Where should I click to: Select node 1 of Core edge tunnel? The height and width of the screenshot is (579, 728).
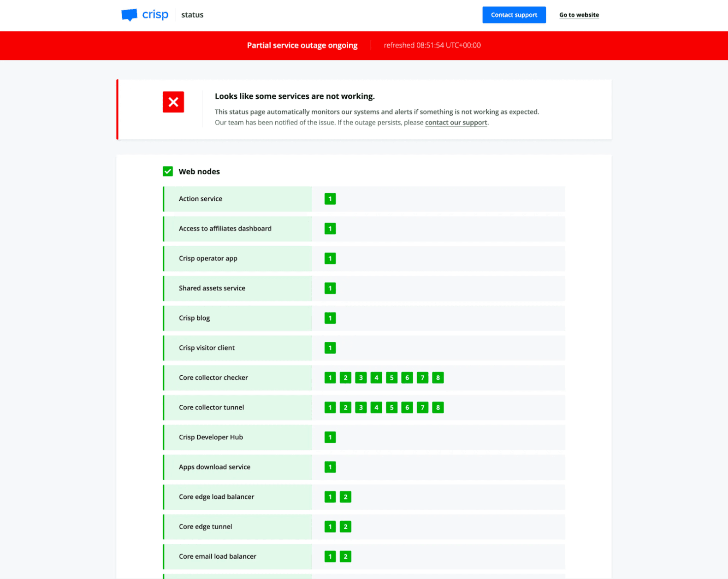tap(330, 527)
